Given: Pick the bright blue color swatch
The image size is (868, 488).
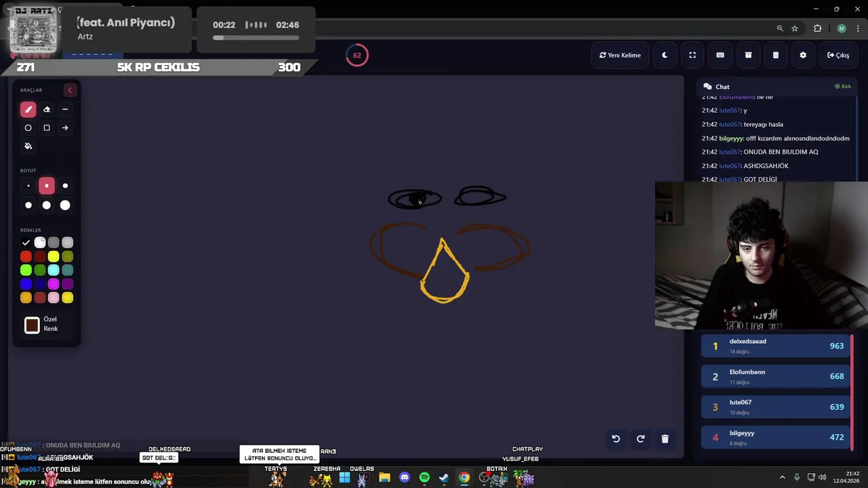Looking at the screenshot, I should pos(26,284).
